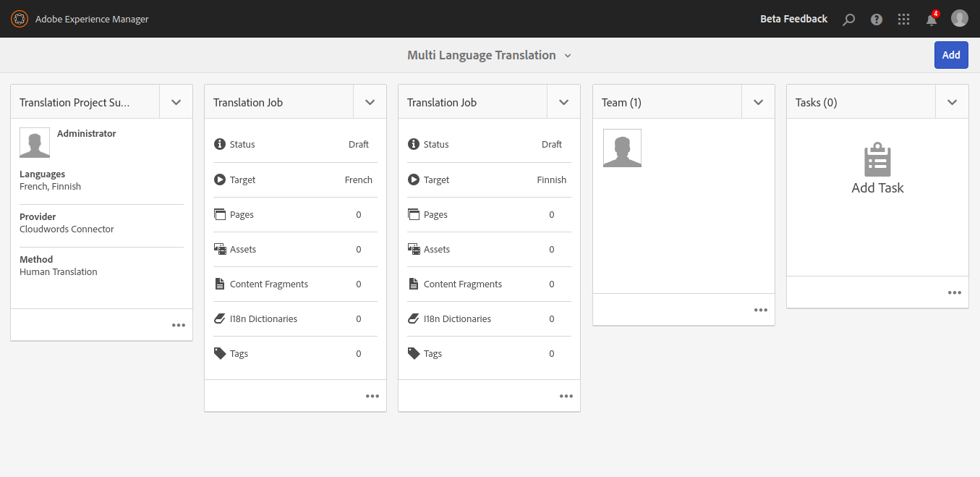Open the Tasks tile chevron menu
Image resolution: width=980 pixels, height=477 pixels.
coord(953,102)
